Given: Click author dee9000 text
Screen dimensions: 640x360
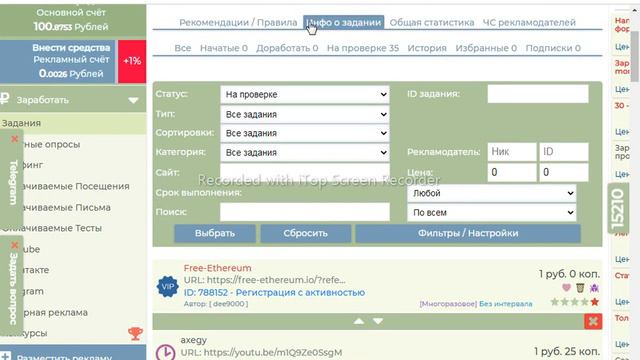Looking at the screenshot, I should pyautogui.click(x=229, y=304).
